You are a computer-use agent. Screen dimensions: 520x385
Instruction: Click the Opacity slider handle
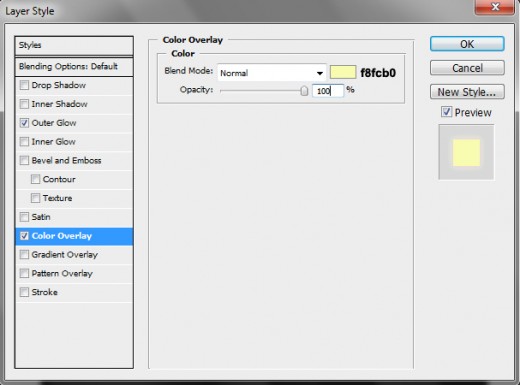[x=304, y=90]
